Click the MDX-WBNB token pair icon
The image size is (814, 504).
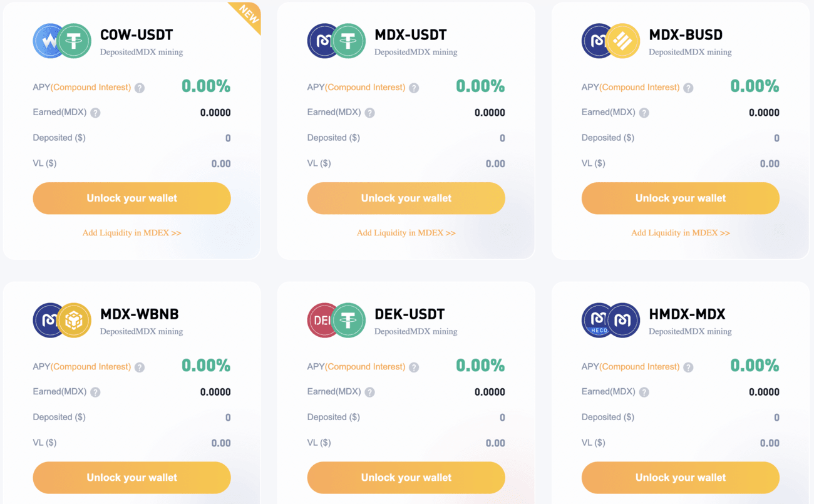[62, 321]
